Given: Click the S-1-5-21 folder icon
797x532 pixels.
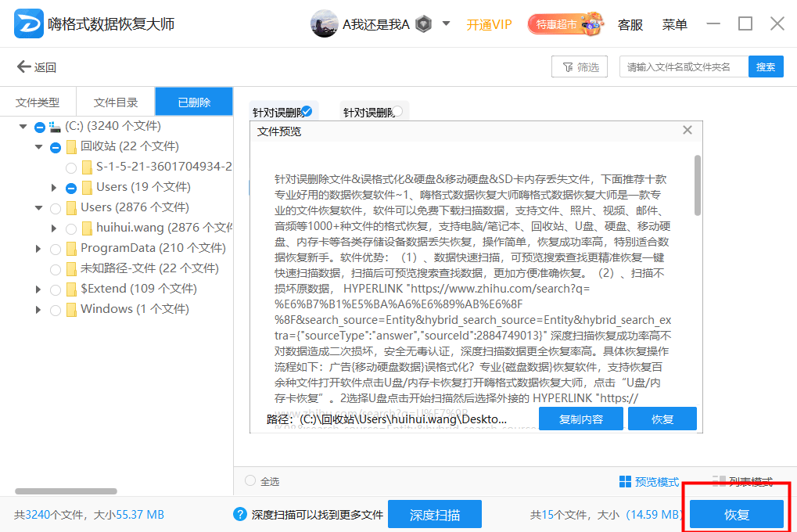Looking at the screenshot, I should (87, 167).
